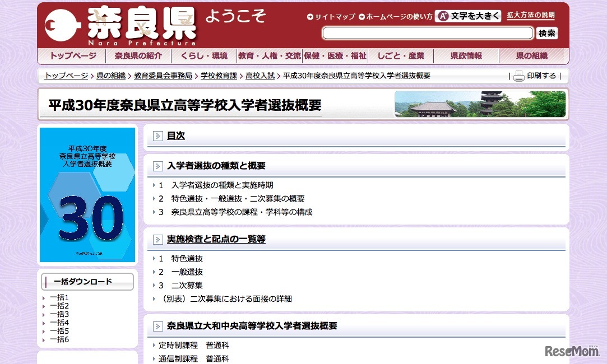This screenshot has height=364, width=607.
Task: Open （別表）二次募集における面接の詳細
Action: tap(225, 299)
